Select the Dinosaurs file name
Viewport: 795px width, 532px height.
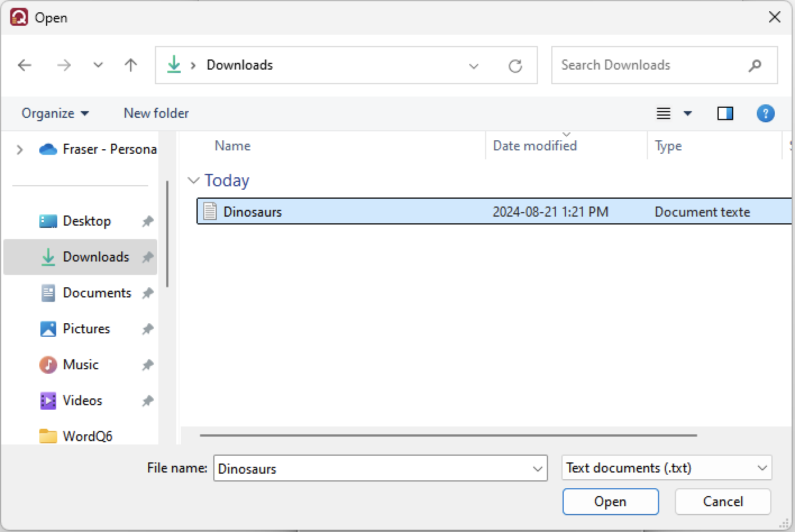253,212
